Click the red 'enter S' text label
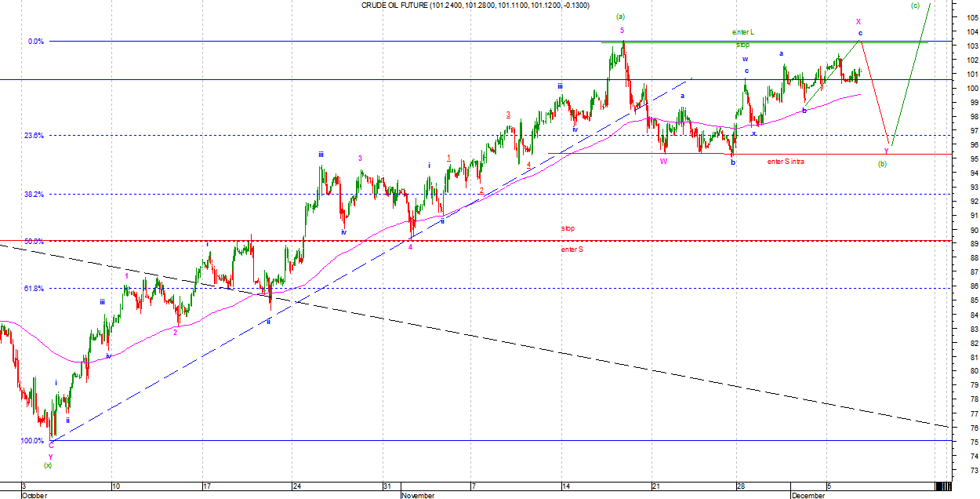The image size is (980, 499). pos(572,249)
